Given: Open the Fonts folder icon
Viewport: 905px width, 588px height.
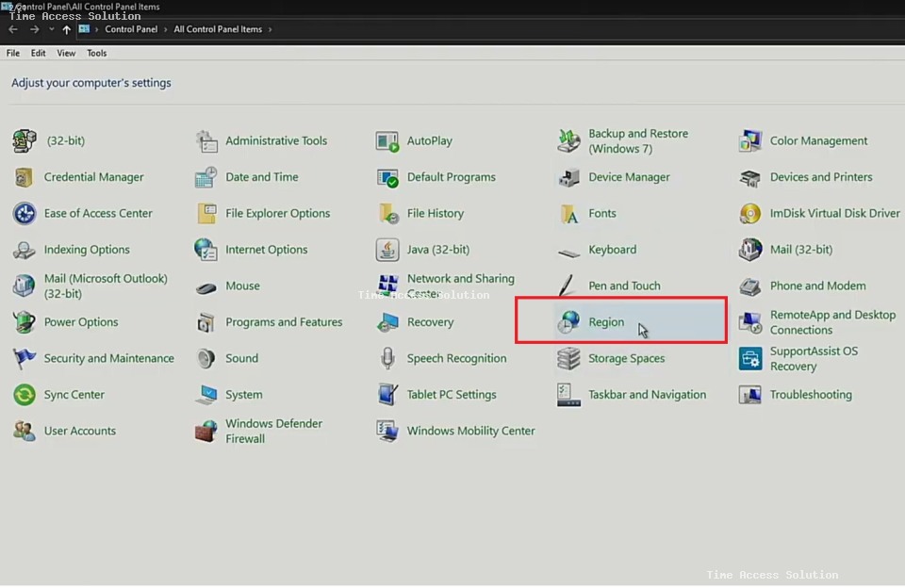Looking at the screenshot, I should (568, 214).
